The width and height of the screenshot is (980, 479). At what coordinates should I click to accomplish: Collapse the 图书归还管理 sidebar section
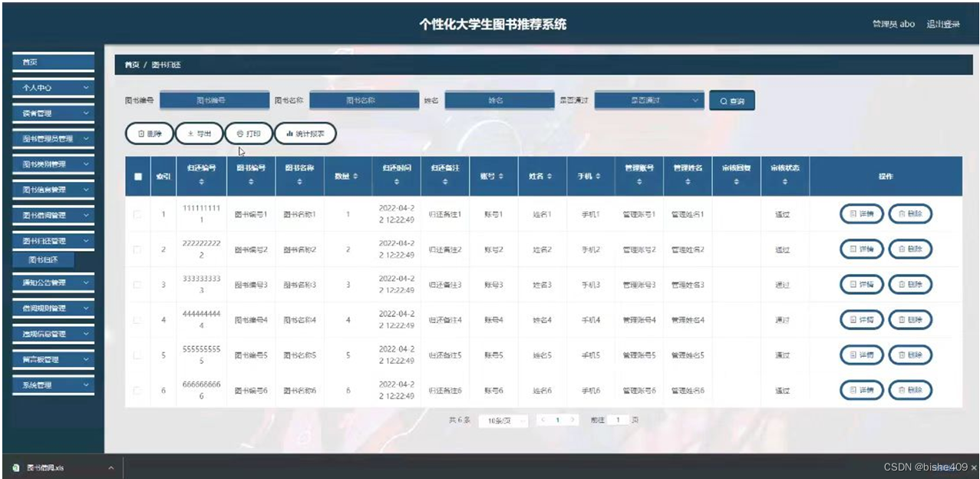53,240
